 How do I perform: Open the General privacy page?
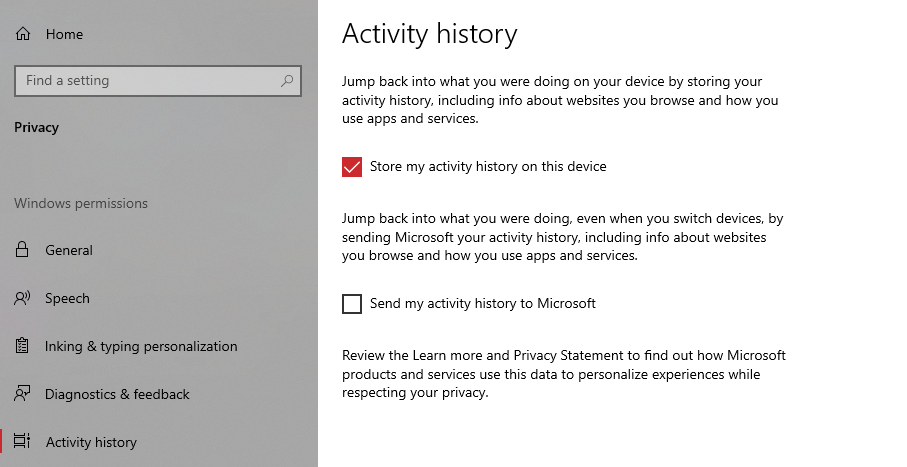coord(69,250)
